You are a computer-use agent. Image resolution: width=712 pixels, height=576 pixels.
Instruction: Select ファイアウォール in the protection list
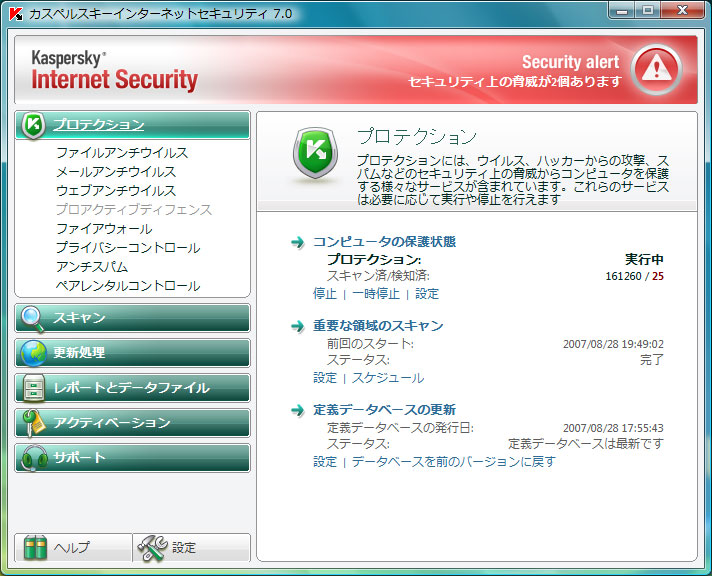(104, 228)
